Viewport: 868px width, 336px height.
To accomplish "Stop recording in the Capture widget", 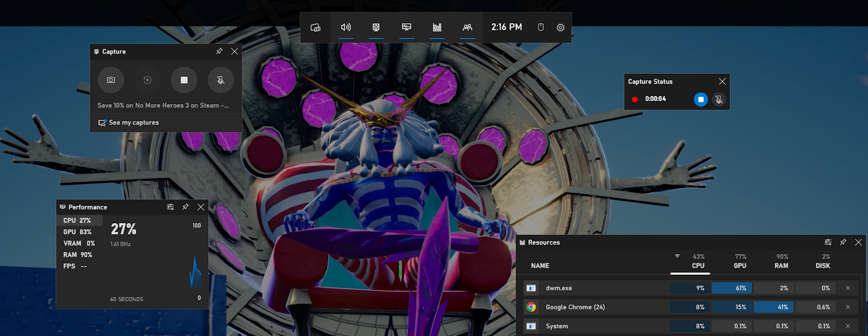I will click(184, 80).
